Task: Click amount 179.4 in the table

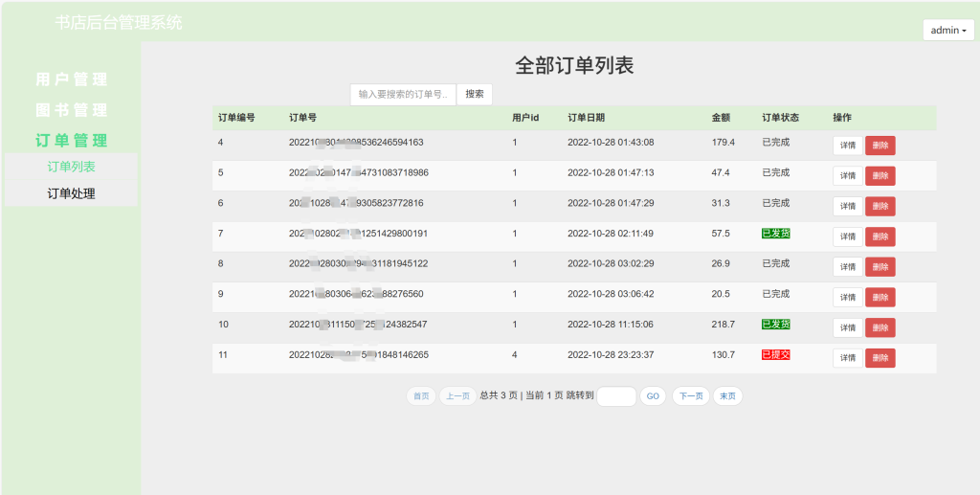Action: pos(724,142)
